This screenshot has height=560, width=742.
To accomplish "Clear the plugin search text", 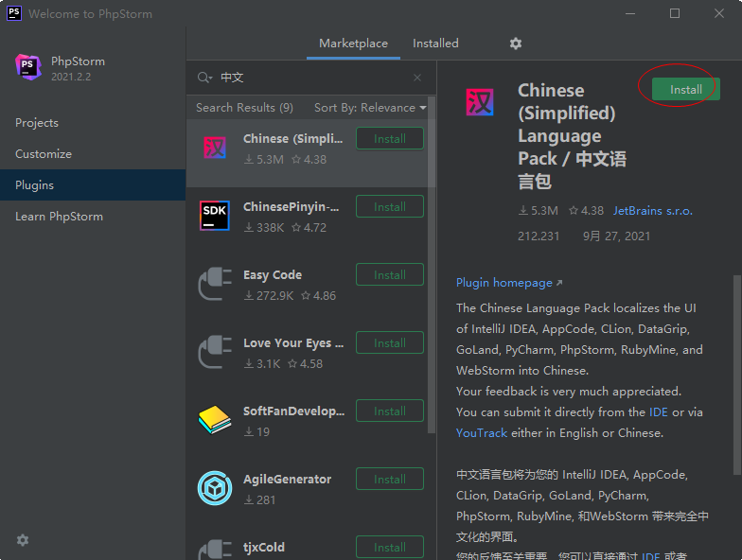I will pos(416,78).
